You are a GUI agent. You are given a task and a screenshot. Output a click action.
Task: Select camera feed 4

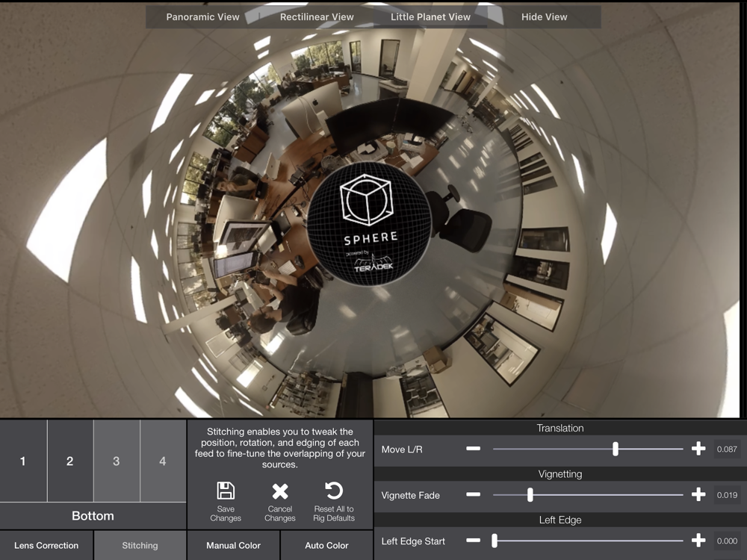(x=162, y=461)
